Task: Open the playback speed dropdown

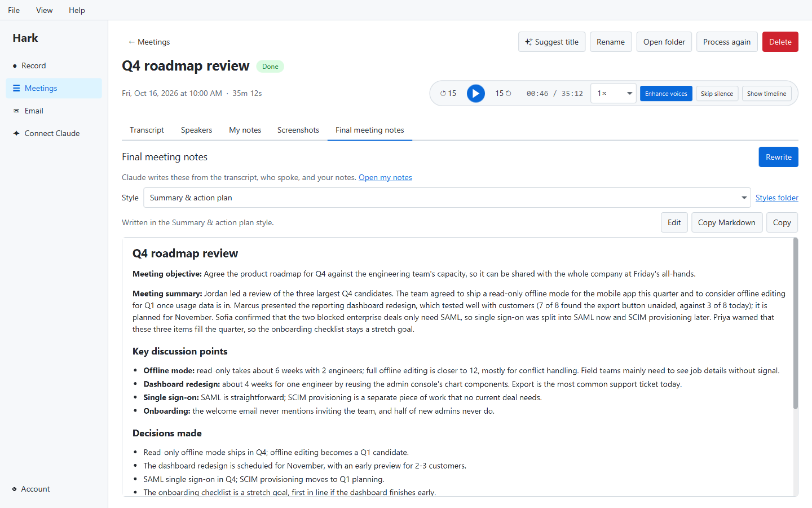Action: (x=614, y=93)
